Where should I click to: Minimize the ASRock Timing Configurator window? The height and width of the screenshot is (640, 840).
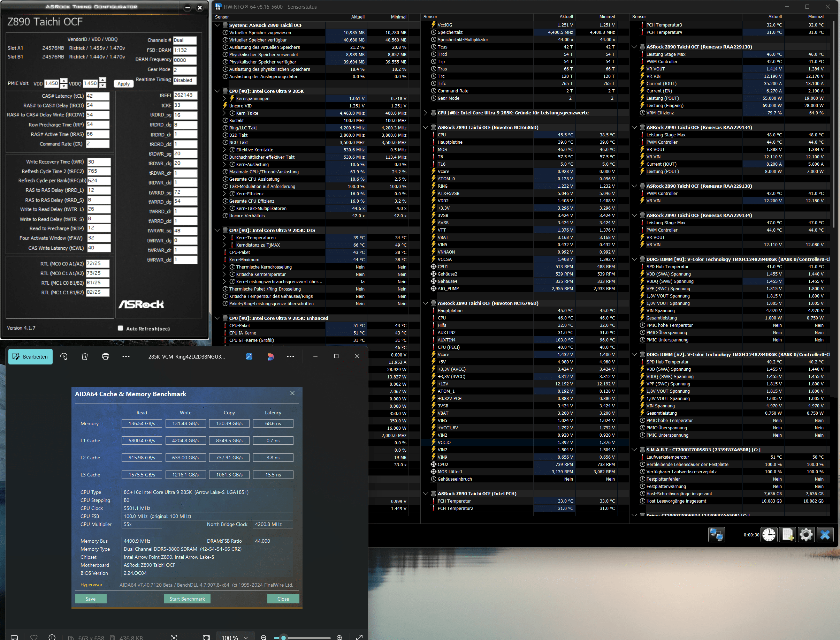188,8
